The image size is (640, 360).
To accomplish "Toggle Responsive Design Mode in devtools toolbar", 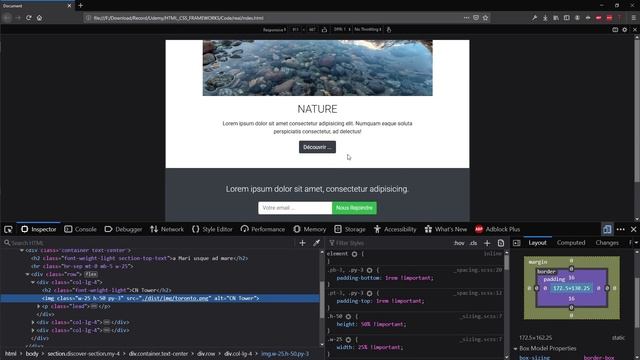I will (x=607, y=229).
